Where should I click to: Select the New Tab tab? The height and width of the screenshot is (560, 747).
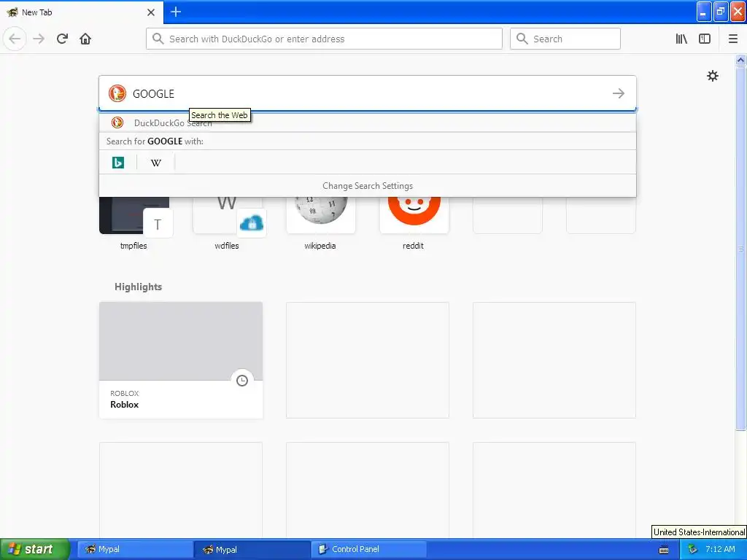(82, 12)
